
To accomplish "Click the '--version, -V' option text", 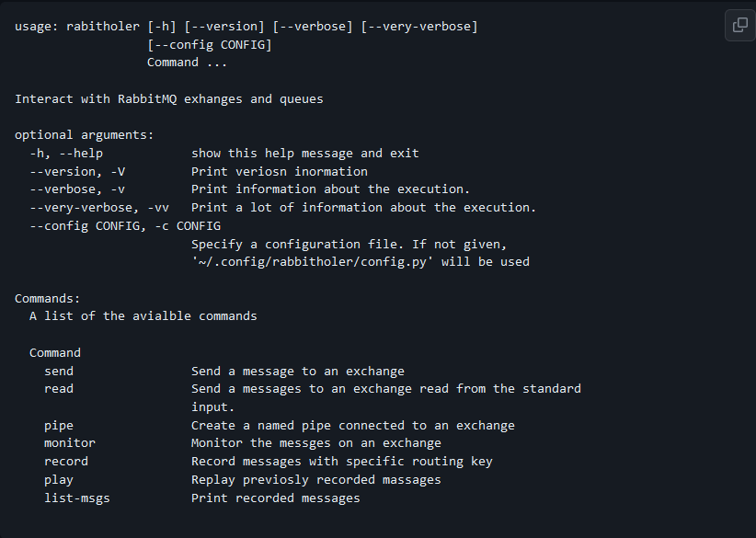I will coord(77,172).
